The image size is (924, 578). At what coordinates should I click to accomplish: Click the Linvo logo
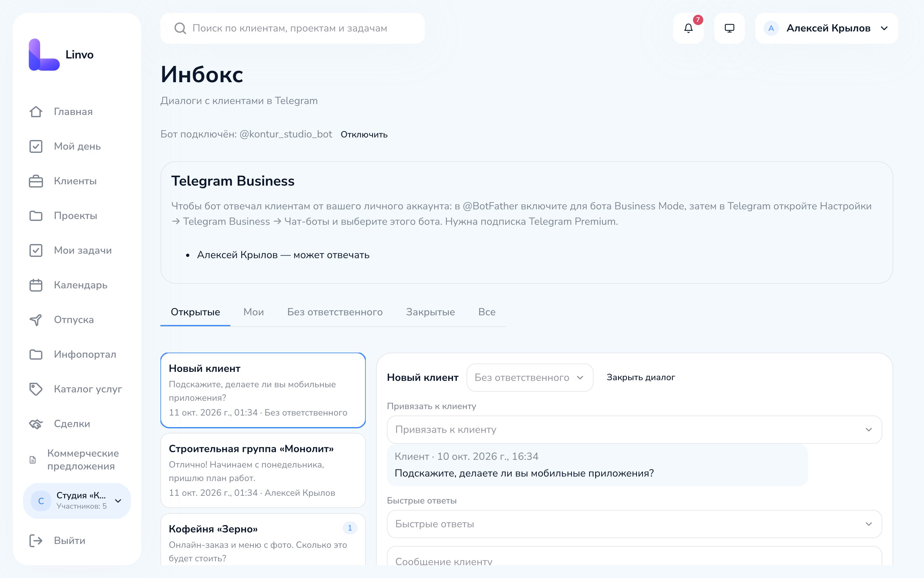[x=44, y=55]
